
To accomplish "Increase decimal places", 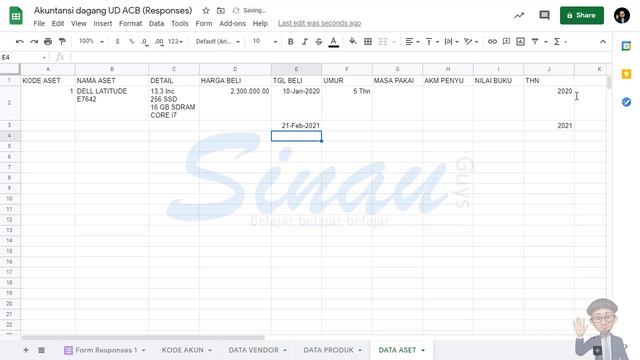I will click(159, 42).
